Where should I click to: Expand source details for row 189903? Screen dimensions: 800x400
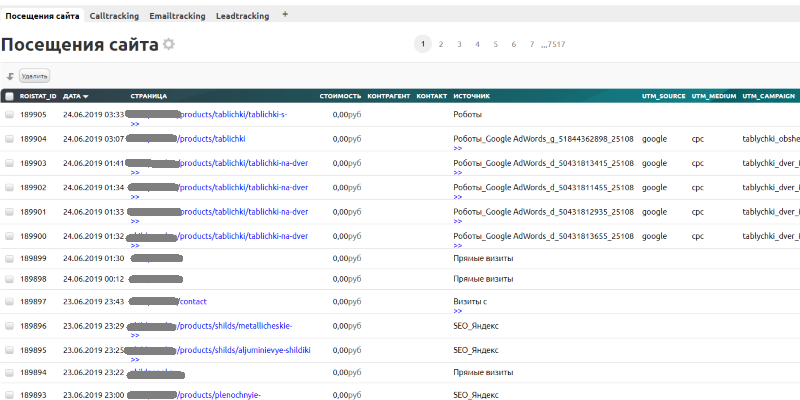tap(458, 173)
